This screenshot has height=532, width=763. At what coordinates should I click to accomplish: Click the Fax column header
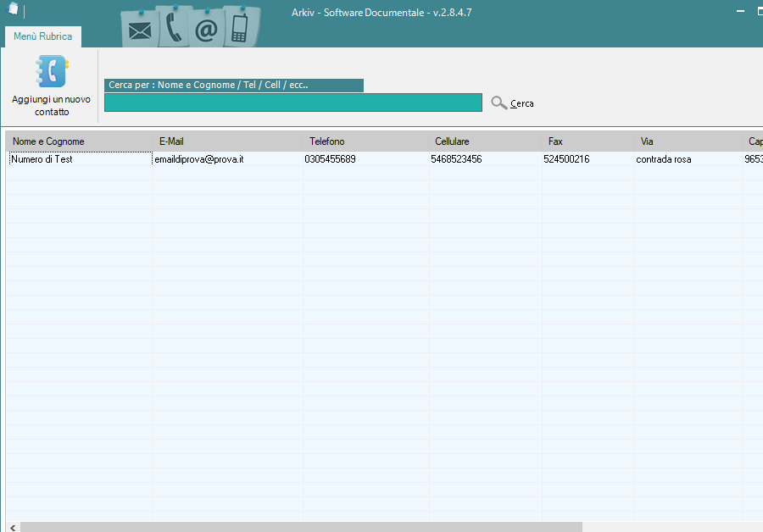555,141
